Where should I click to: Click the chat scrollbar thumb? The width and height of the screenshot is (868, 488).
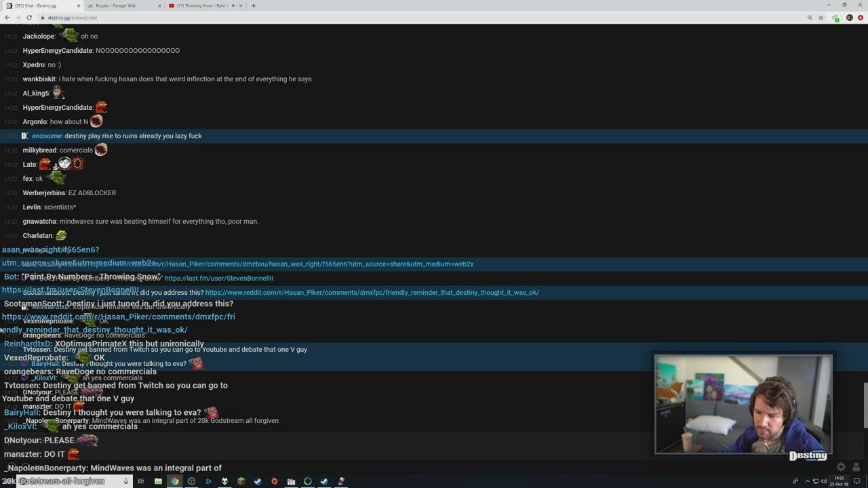point(865,405)
